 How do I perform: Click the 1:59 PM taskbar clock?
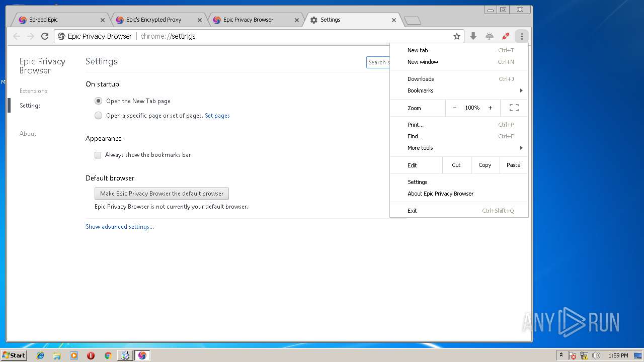coord(618,355)
